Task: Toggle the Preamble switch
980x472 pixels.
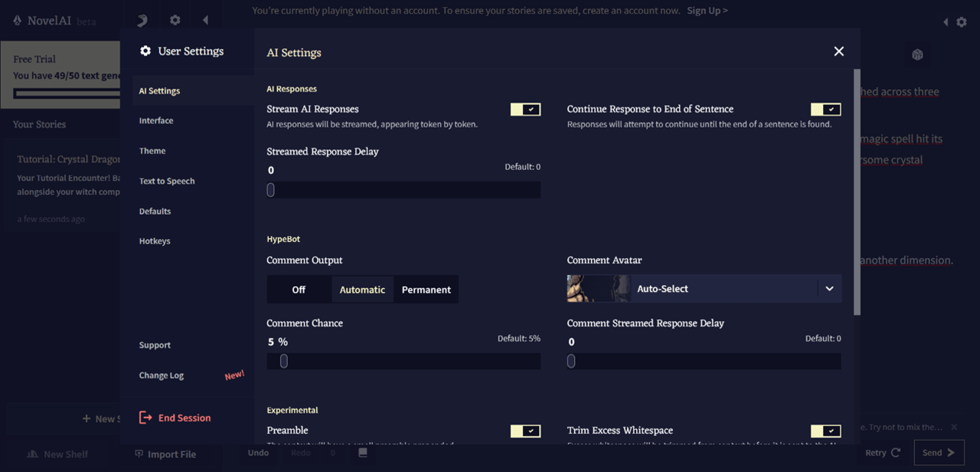Action: pyautogui.click(x=525, y=431)
